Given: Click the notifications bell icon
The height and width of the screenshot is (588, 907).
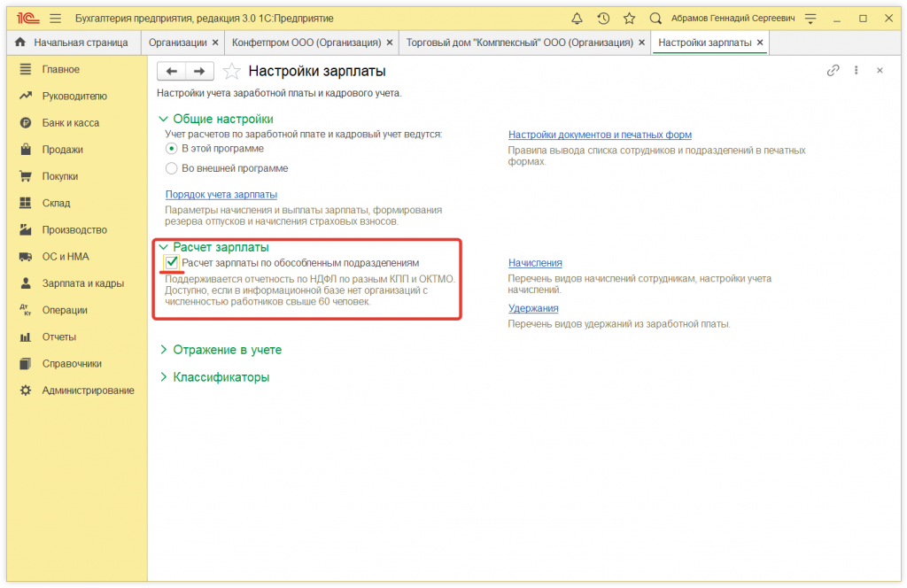Looking at the screenshot, I should [x=578, y=18].
